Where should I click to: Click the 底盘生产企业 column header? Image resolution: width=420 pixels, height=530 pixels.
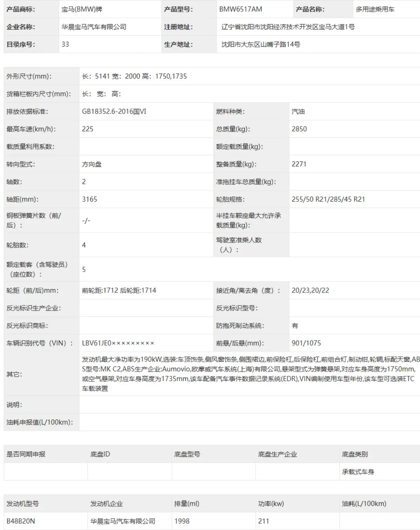[x=277, y=454]
